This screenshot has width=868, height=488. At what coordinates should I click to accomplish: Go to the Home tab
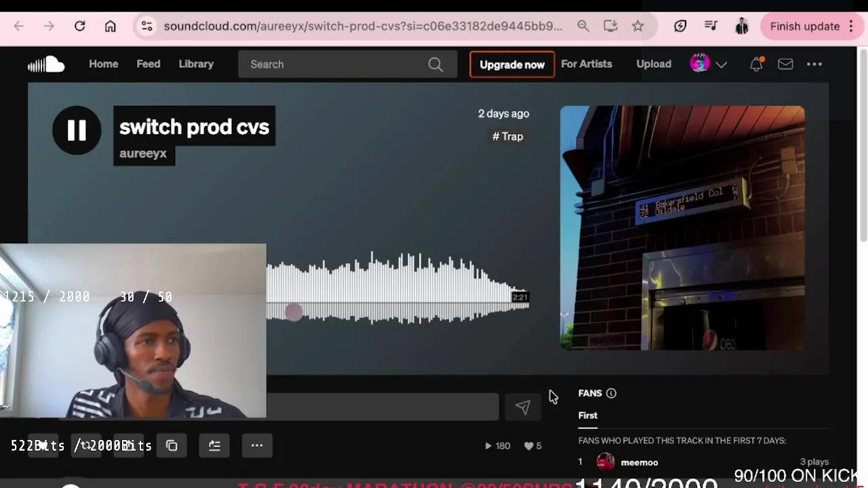coord(104,64)
